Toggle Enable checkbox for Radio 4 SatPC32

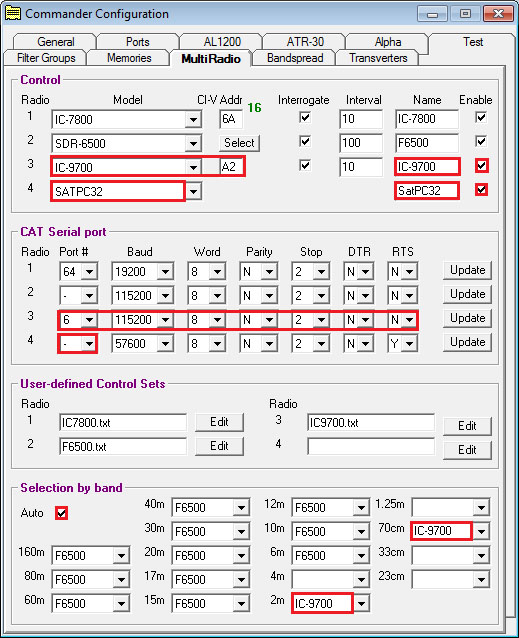click(x=482, y=190)
